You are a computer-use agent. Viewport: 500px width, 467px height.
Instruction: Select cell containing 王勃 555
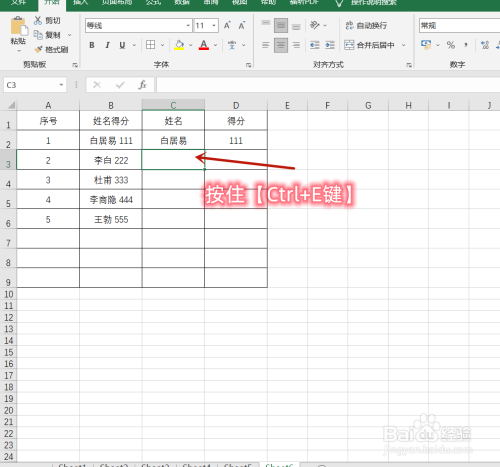click(111, 219)
